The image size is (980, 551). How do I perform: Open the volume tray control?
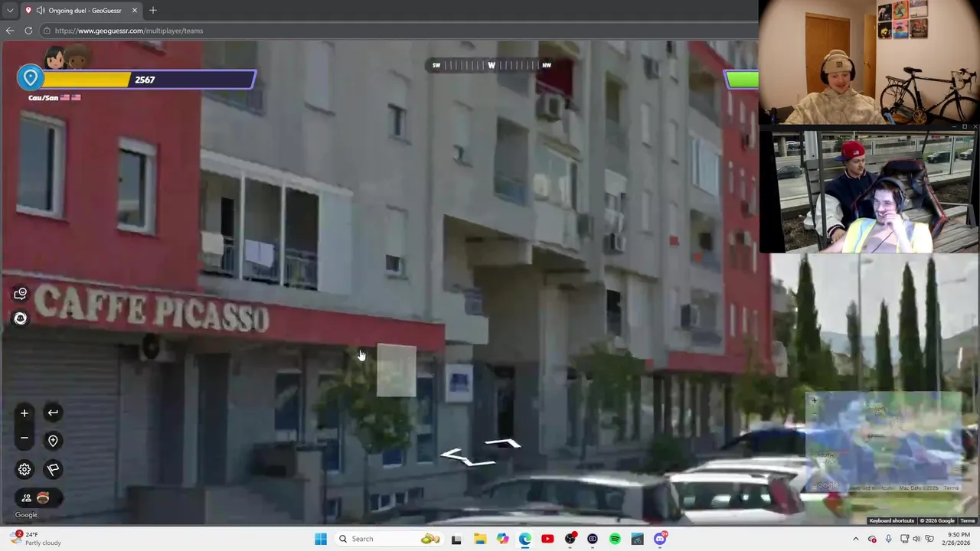click(916, 539)
